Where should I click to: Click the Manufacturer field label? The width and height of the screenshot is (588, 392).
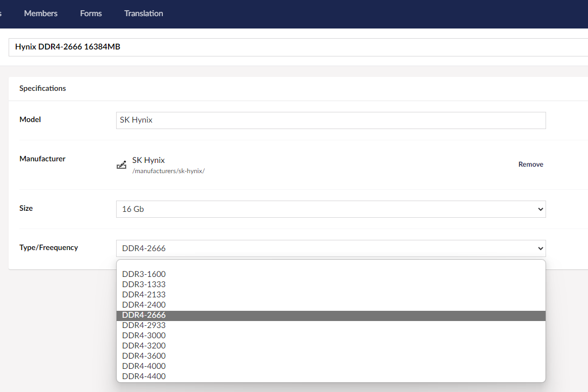pyautogui.click(x=42, y=159)
